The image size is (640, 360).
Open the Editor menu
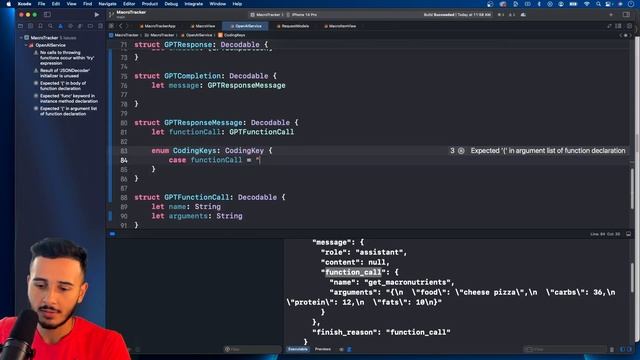(129, 4)
